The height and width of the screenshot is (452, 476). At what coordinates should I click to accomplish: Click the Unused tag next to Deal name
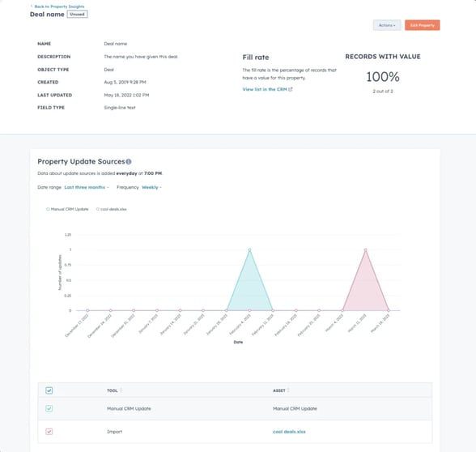(78, 15)
